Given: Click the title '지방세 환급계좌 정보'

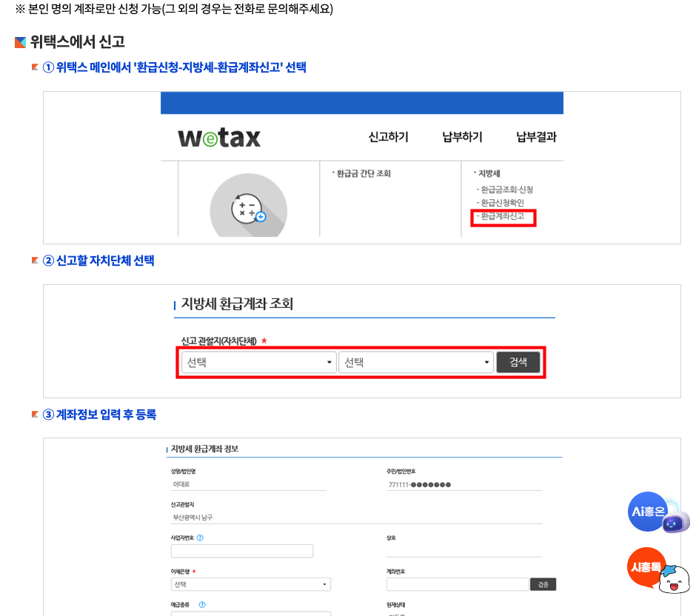Looking at the screenshot, I should pos(204,449).
